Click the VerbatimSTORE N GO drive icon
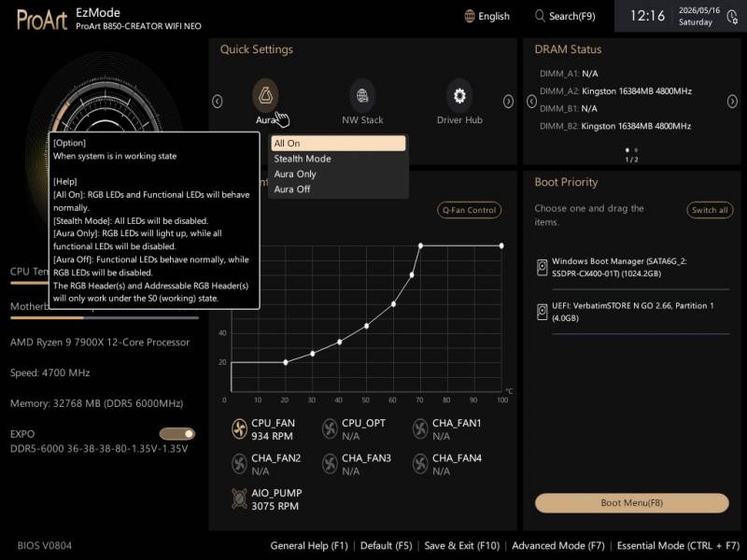The height and width of the screenshot is (560, 747). point(543,312)
